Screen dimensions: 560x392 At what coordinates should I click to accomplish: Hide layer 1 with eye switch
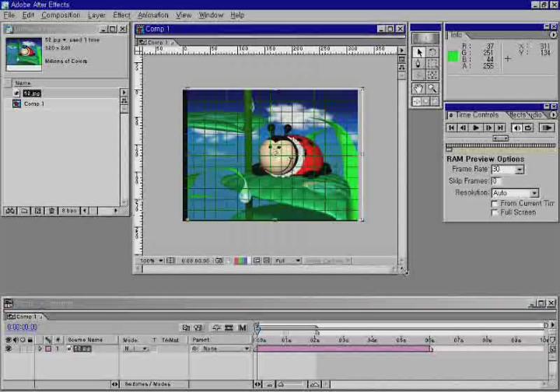tap(9, 348)
